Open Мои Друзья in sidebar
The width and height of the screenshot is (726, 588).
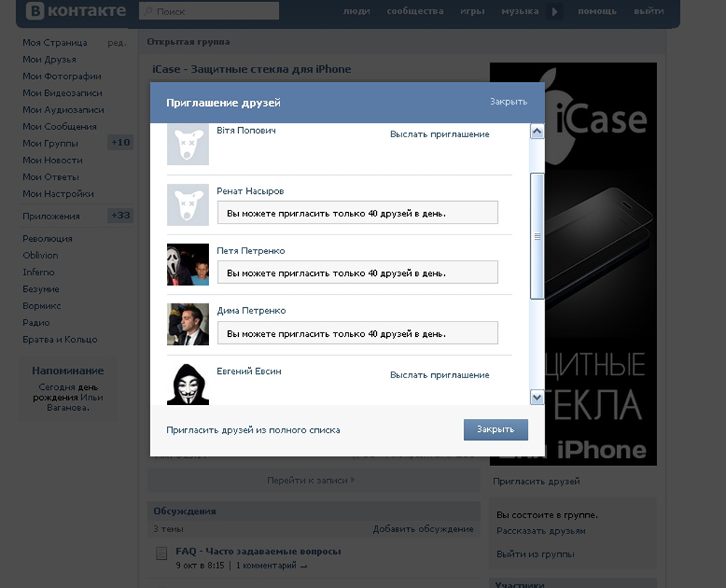pos(49,60)
